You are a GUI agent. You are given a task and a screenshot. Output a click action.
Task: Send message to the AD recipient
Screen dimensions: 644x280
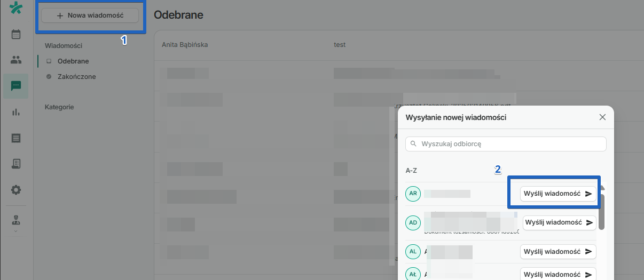click(559, 222)
